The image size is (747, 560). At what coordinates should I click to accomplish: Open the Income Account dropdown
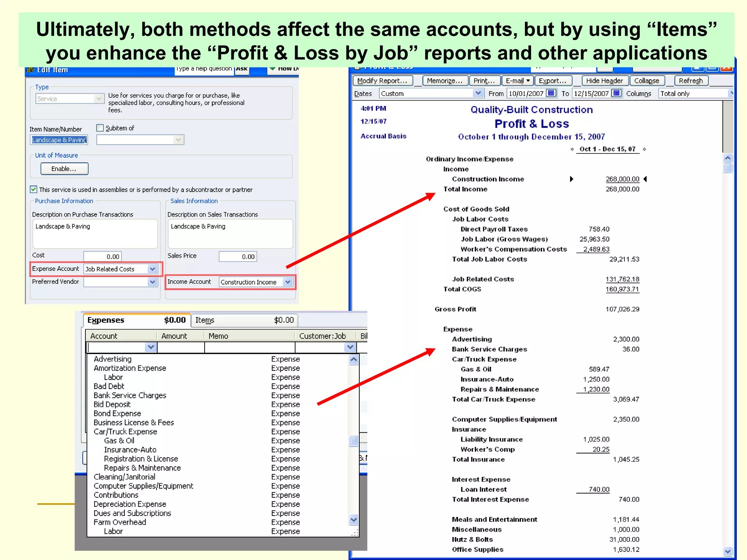coord(288,282)
